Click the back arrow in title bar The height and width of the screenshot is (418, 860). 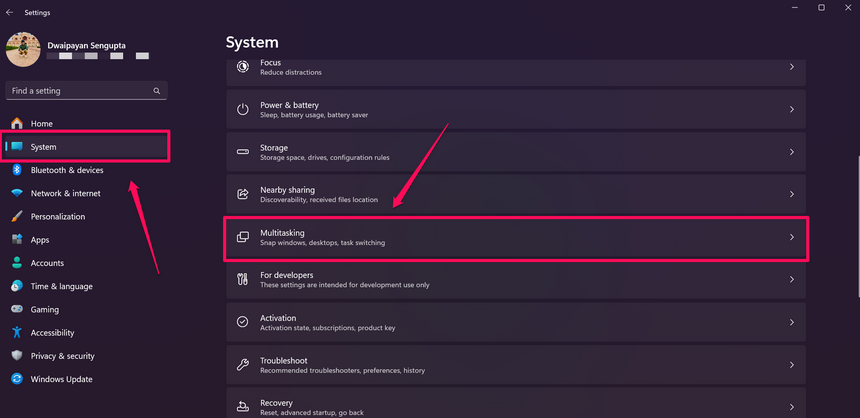click(x=10, y=13)
